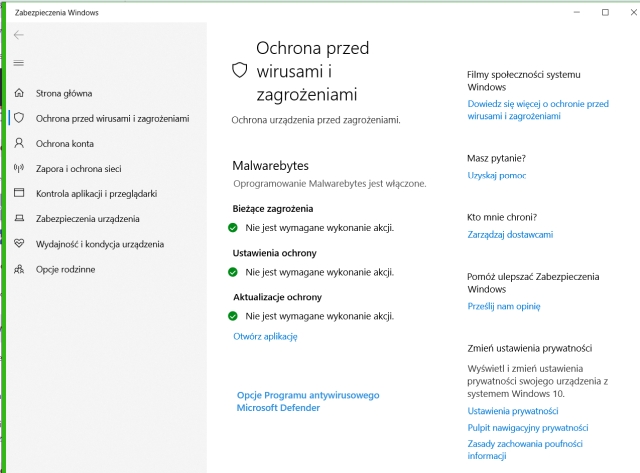
Task: Open the heart icon for Wydajność urządzenia
Action: coord(19,244)
